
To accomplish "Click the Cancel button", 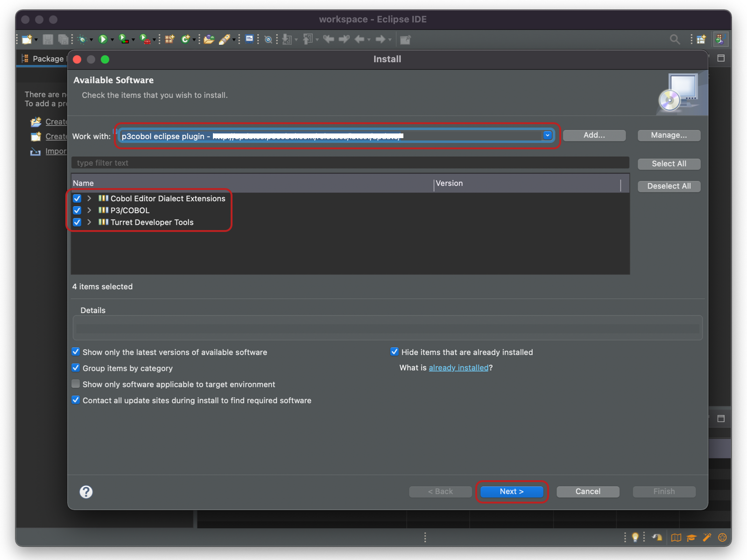I will tap(588, 491).
